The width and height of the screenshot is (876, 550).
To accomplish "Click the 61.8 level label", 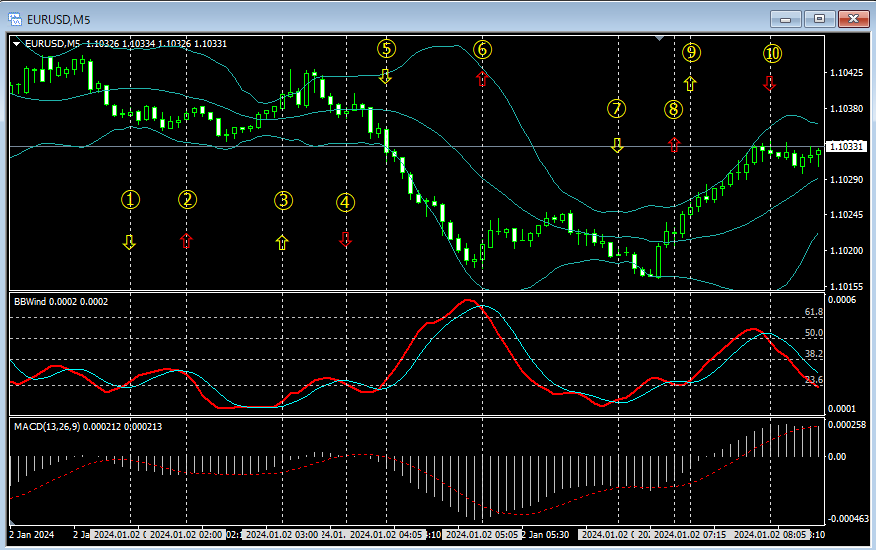I will pyautogui.click(x=814, y=312).
